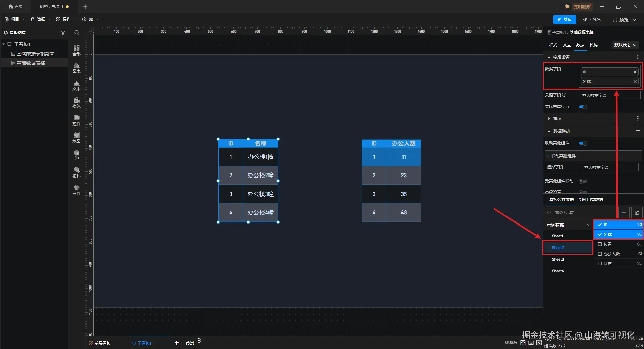
Task: Open the 预览 dropdown arrow
Action: 634,20
